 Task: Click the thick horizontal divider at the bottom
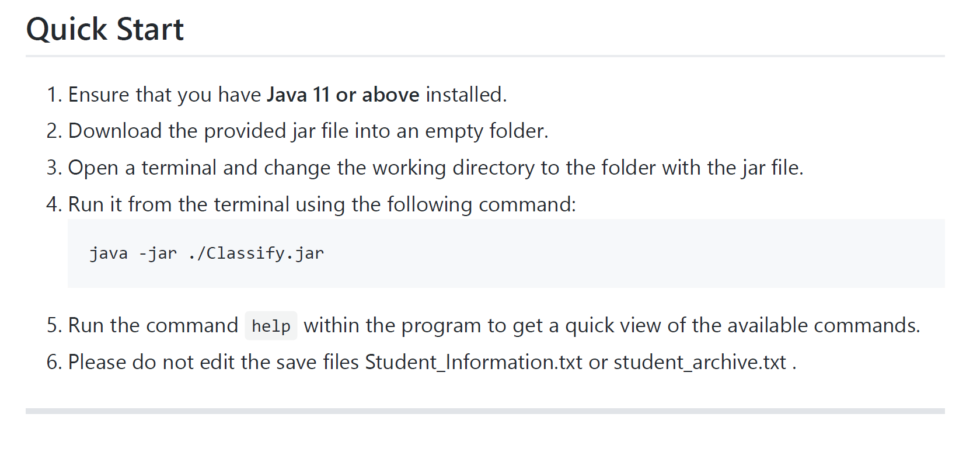(x=484, y=411)
